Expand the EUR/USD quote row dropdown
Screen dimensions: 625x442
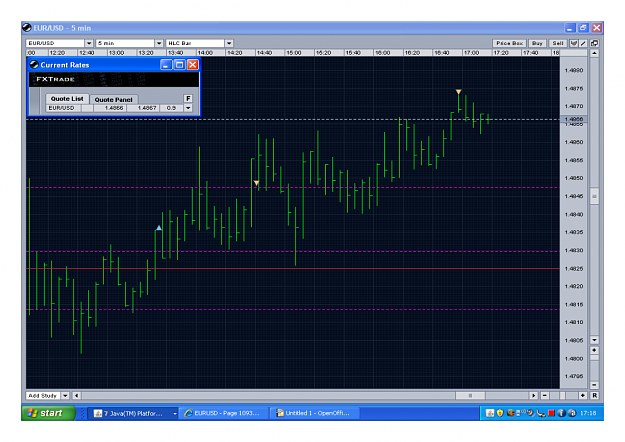(x=188, y=108)
